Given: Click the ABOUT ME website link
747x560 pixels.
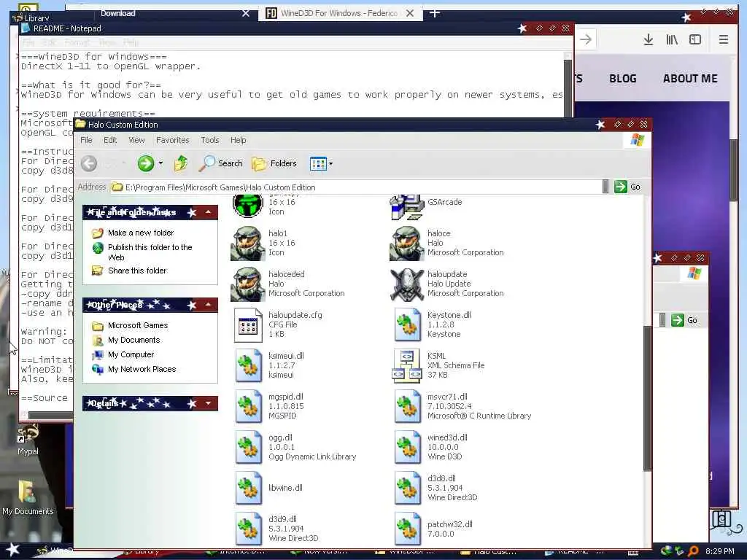Looking at the screenshot, I should tap(690, 79).
